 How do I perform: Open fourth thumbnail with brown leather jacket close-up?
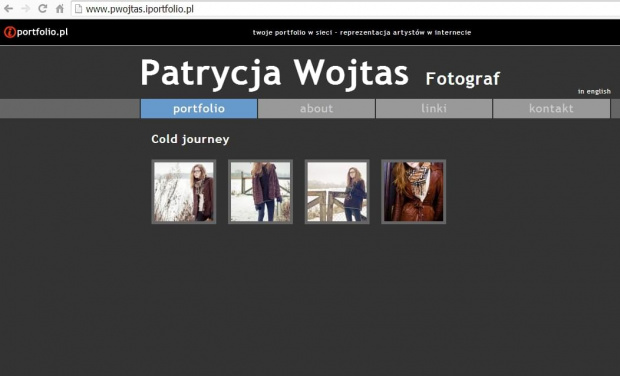point(414,192)
